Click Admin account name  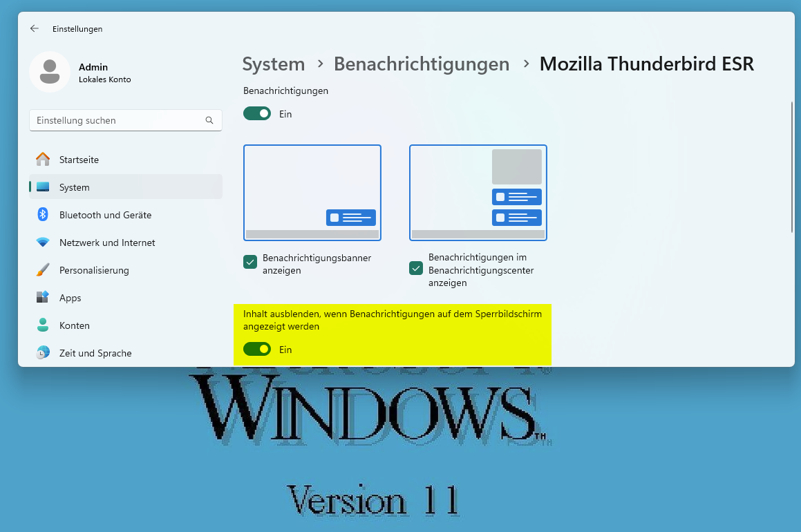click(x=93, y=67)
